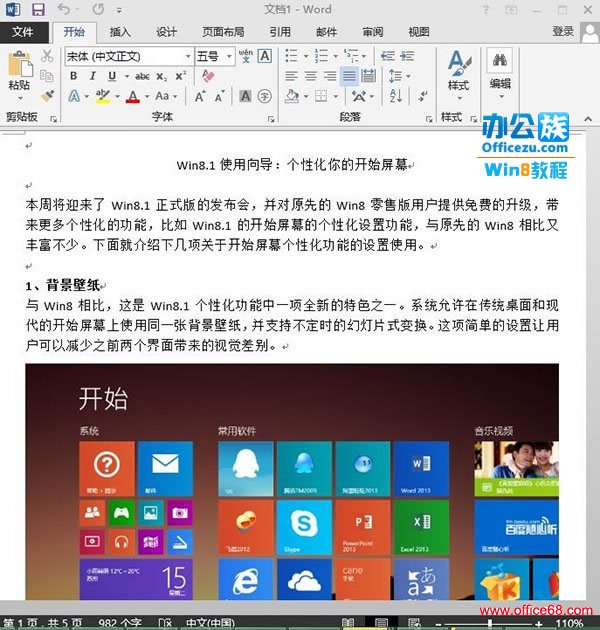Click the character border icon
The image size is (600, 630).
pos(264,56)
